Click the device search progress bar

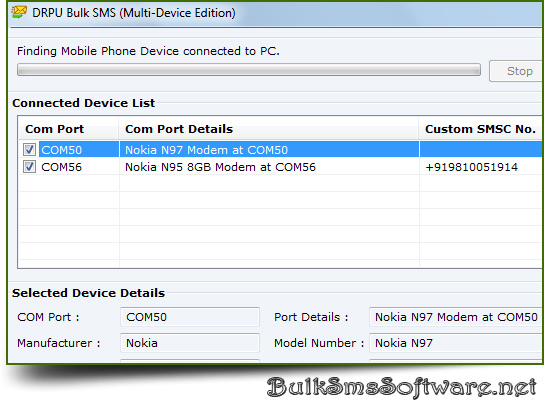249,69
